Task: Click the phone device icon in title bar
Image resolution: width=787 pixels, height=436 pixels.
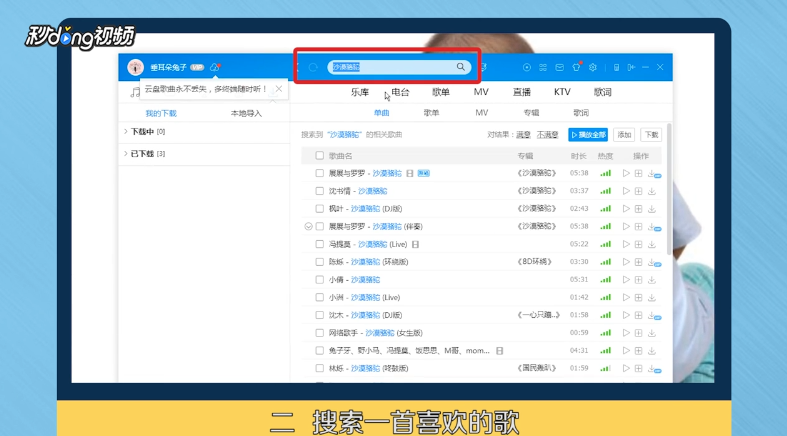Action: tap(616, 67)
